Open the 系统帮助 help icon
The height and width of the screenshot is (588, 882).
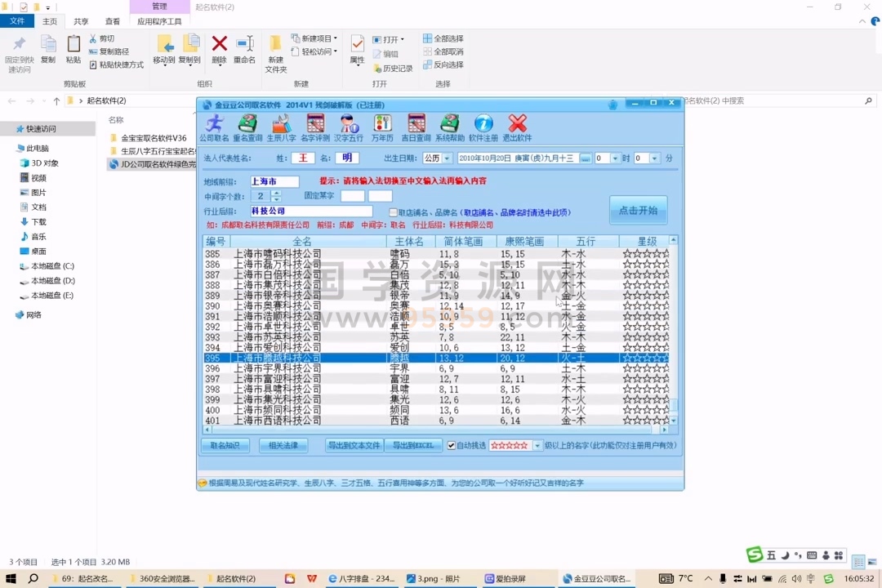[449, 127]
